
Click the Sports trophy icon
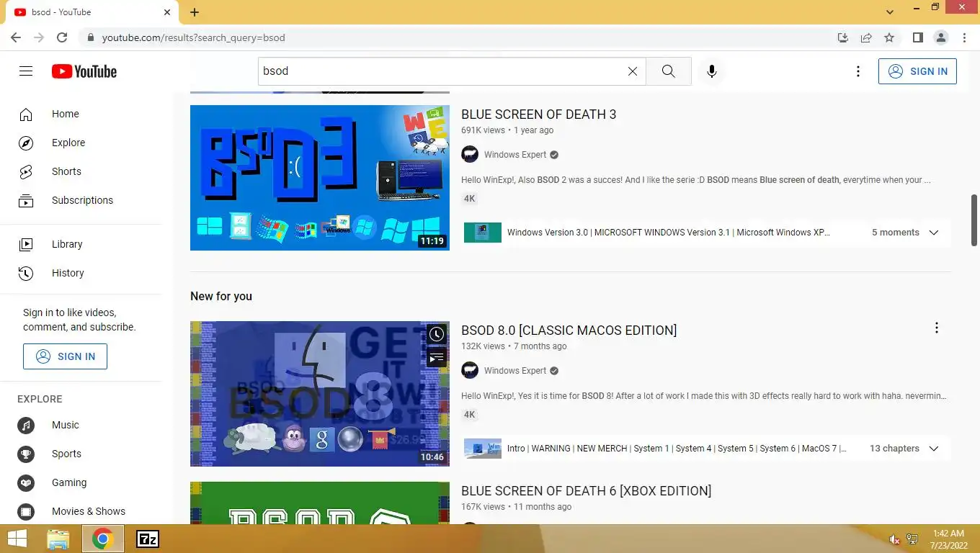[26, 454]
